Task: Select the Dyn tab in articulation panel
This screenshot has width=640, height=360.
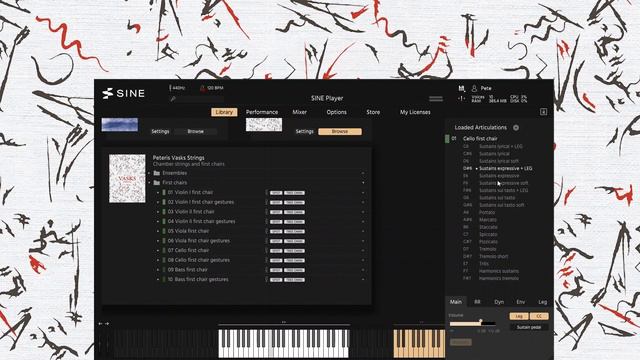Action: pos(499,302)
